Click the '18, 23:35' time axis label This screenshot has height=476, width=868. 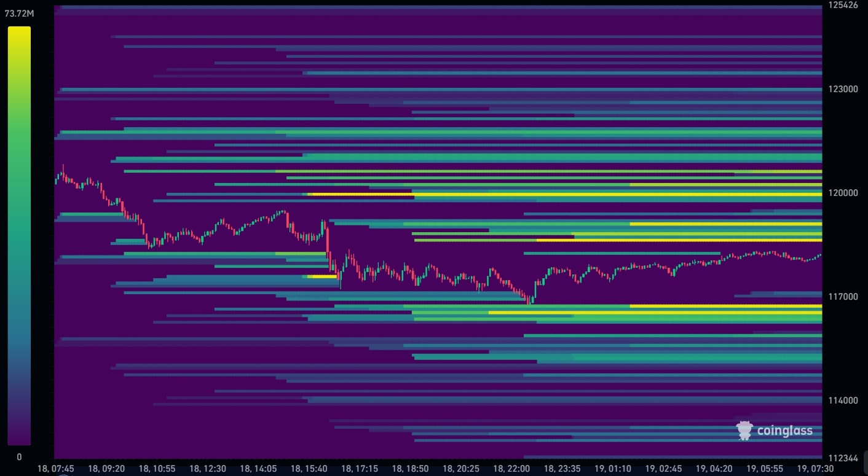coord(562,469)
